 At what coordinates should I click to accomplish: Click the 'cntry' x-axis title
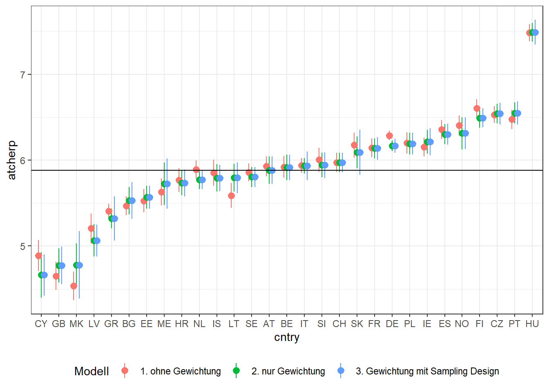287,337
